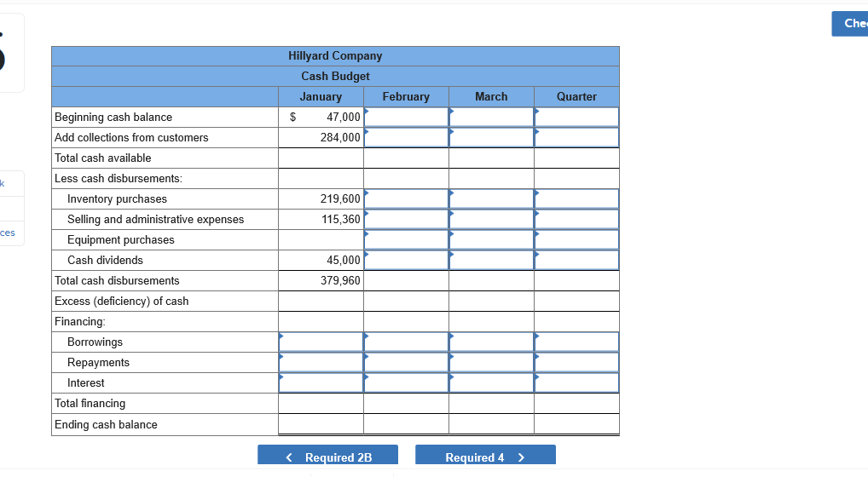Screen dimensions: 868x477
Task: Select February inventory purchases field
Action: click(x=407, y=199)
